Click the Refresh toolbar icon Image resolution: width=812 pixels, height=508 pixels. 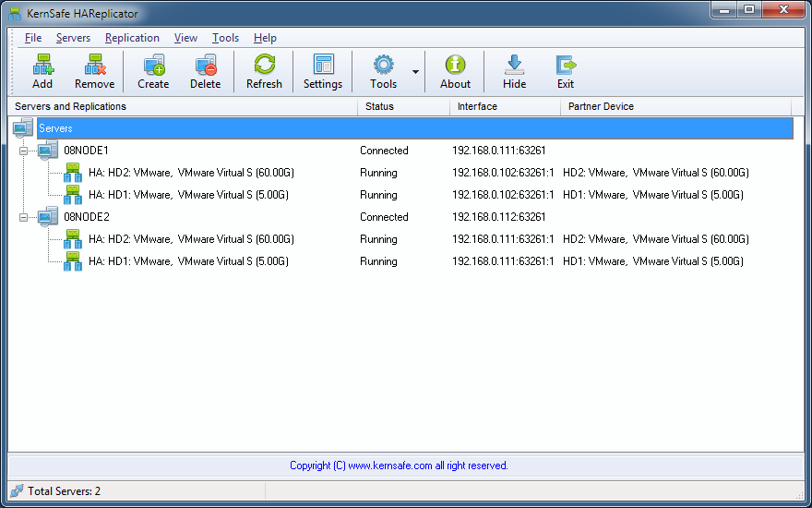[265, 65]
